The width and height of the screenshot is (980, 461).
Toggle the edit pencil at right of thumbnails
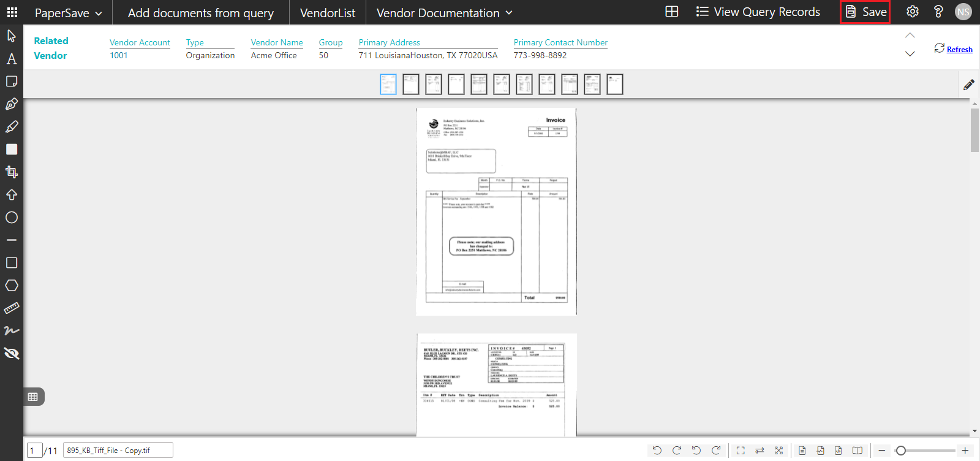[968, 85]
